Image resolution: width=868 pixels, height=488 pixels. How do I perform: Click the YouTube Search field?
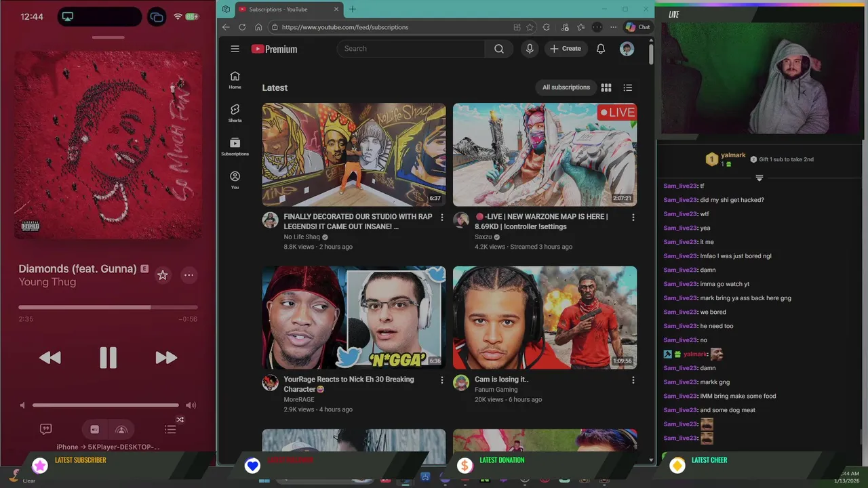click(x=410, y=49)
